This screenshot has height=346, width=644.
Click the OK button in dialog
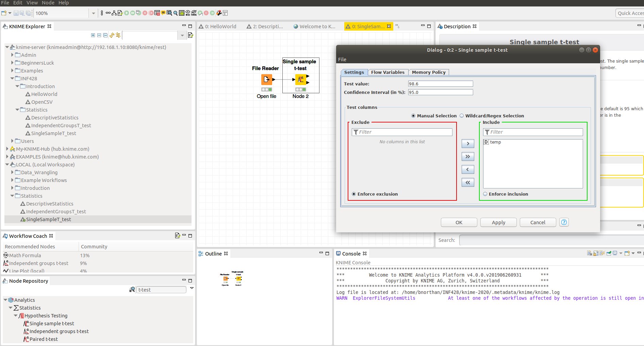(459, 222)
